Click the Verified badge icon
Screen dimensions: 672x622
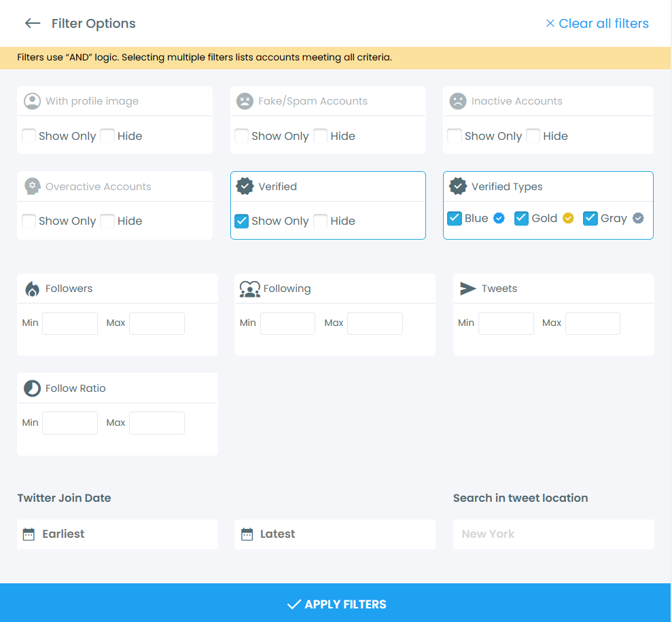click(245, 186)
